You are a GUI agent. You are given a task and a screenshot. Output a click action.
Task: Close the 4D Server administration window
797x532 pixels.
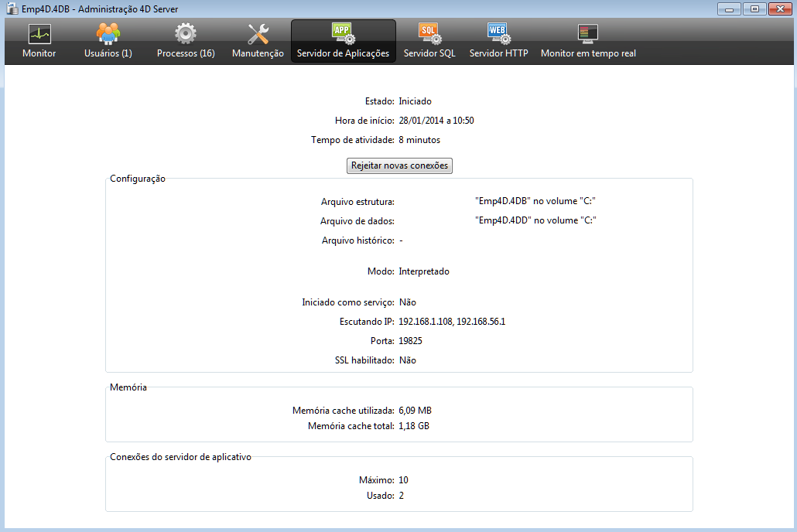pos(779,9)
